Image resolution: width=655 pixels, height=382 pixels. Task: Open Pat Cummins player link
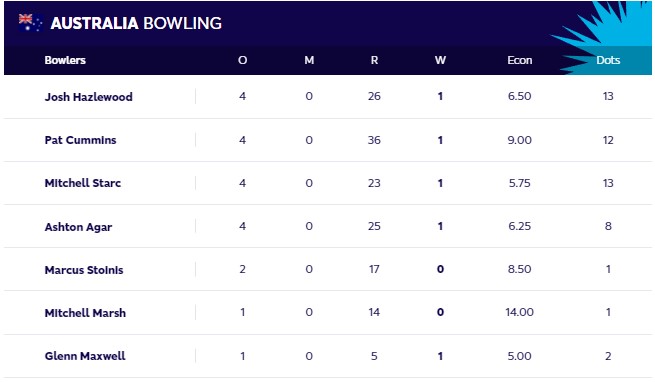[81, 140]
